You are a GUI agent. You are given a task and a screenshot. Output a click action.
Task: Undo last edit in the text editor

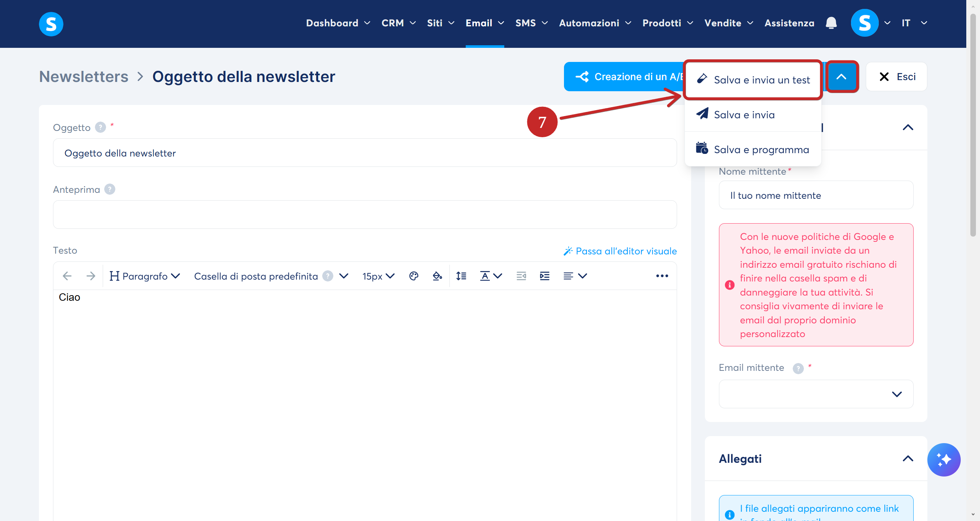click(x=67, y=276)
